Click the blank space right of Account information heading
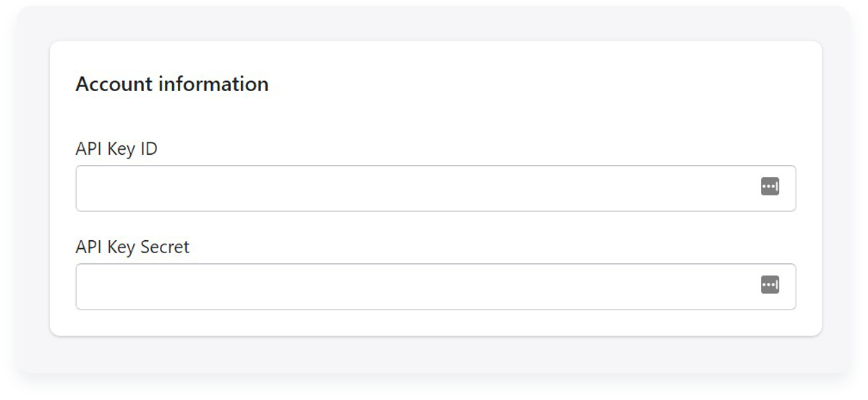This screenshot has width=868, height=400. tap(542, 84)
